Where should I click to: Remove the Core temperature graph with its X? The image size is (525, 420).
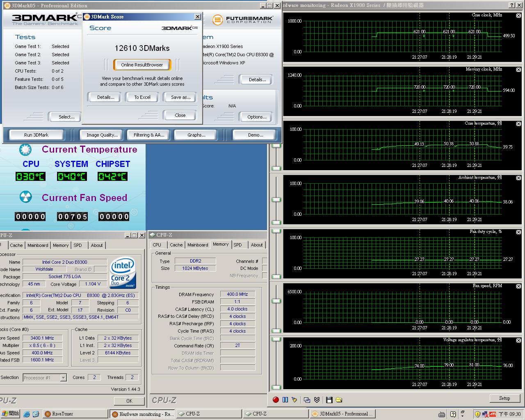point(518,124)
